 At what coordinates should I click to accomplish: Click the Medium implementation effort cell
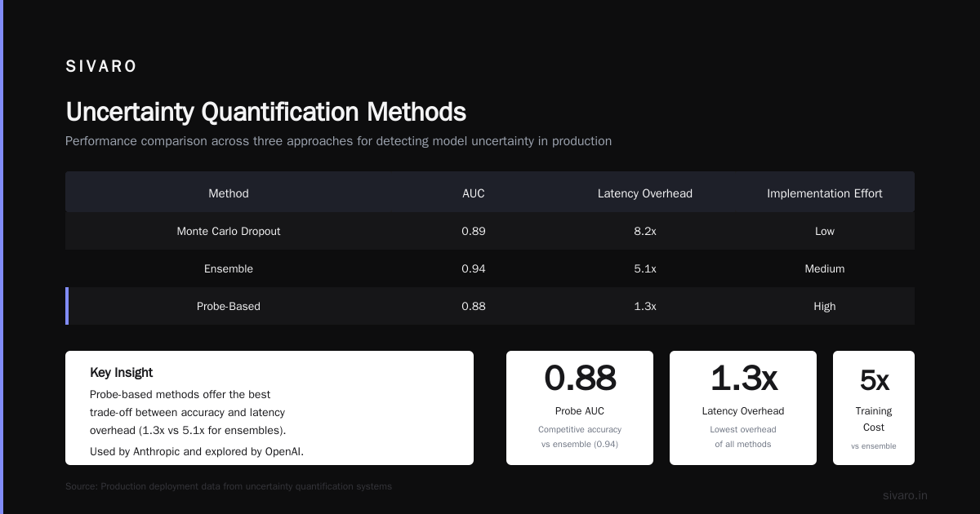(x=825, y=268)
